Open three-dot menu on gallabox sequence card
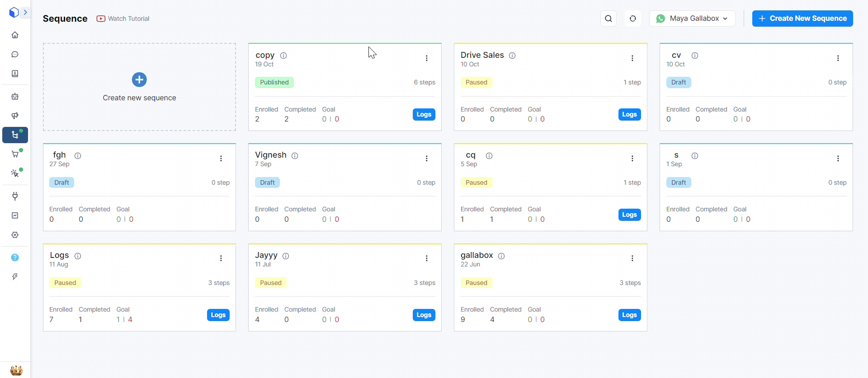Screen dimensions: 868x378 coord(632,258)
